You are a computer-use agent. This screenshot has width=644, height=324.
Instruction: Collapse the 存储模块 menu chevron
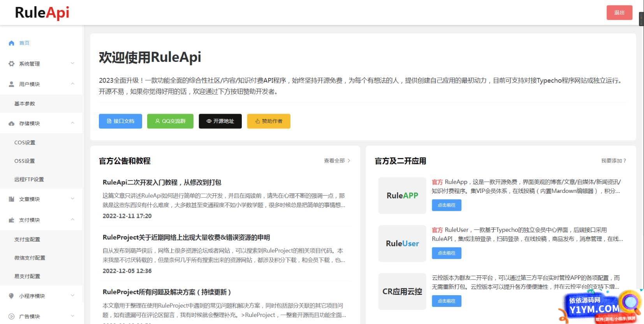click(72, 123)
